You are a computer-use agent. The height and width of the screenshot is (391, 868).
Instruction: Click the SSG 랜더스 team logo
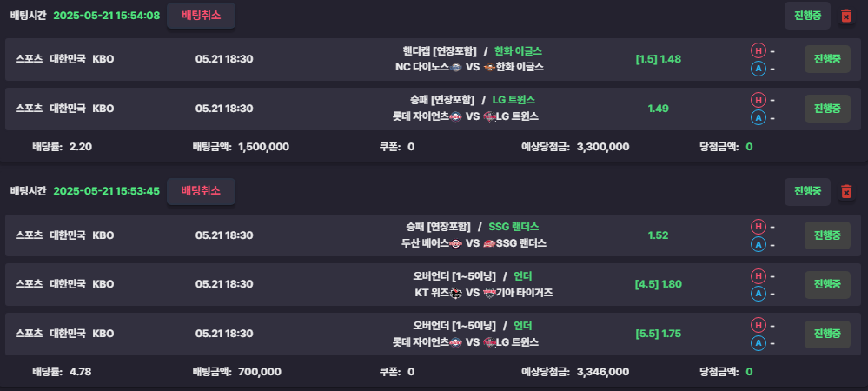(x=489, y=243)
